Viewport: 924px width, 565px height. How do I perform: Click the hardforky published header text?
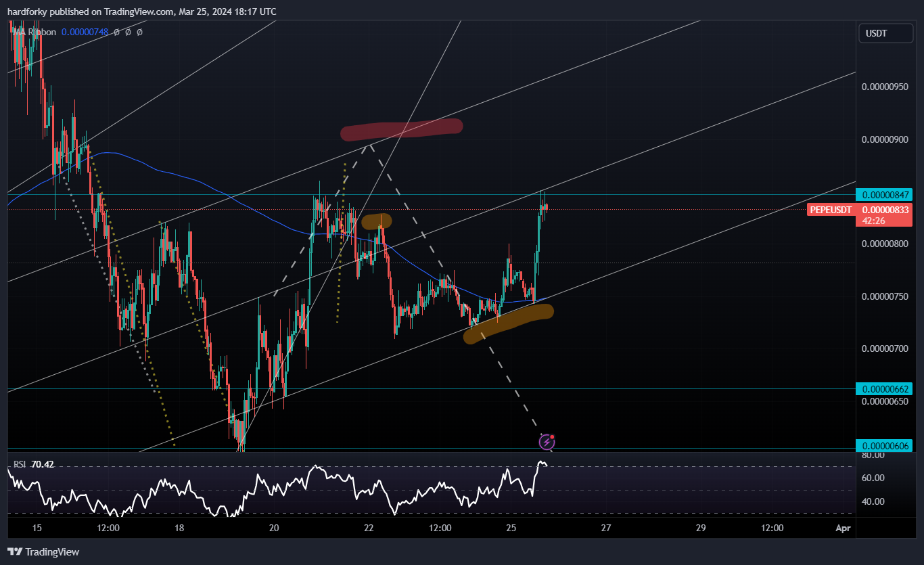142,12
